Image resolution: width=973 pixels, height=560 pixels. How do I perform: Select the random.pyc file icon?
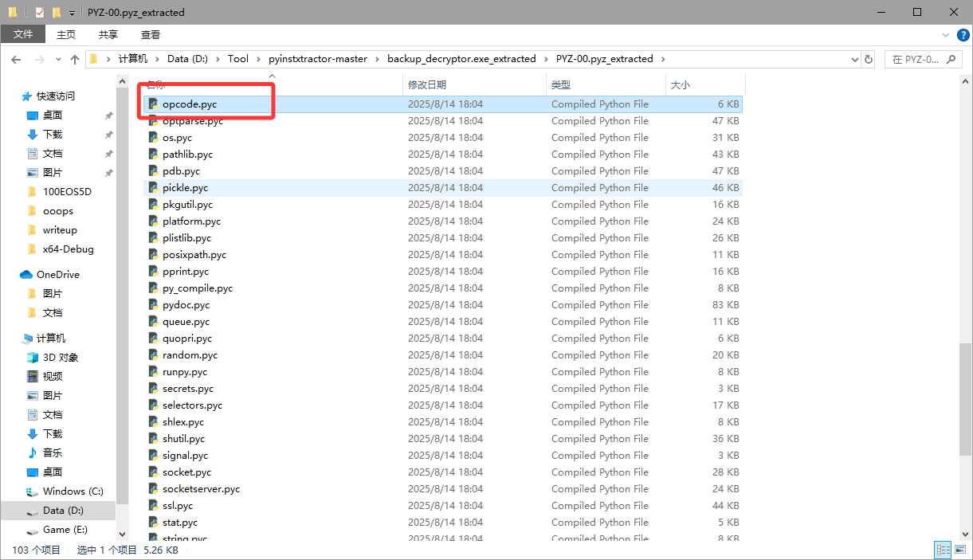click(154, 355)
